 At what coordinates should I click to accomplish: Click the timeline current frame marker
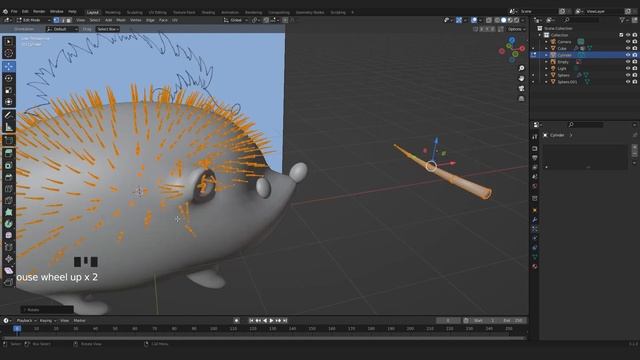point(17,328)
